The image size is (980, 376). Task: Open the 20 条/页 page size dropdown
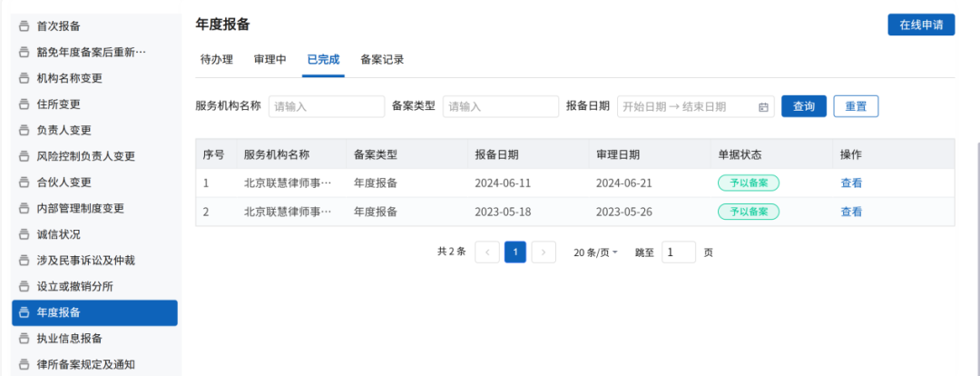pos(595,252)
